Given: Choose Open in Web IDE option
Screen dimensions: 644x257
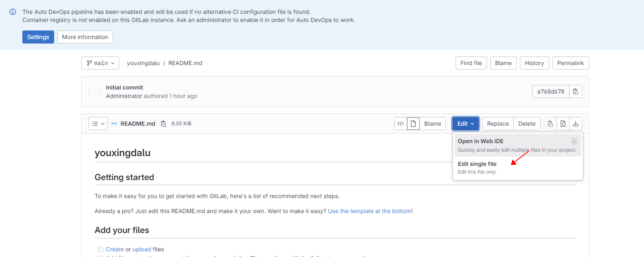Looking at the screenshot, I should pyautogui.click(x=517, y=145).
